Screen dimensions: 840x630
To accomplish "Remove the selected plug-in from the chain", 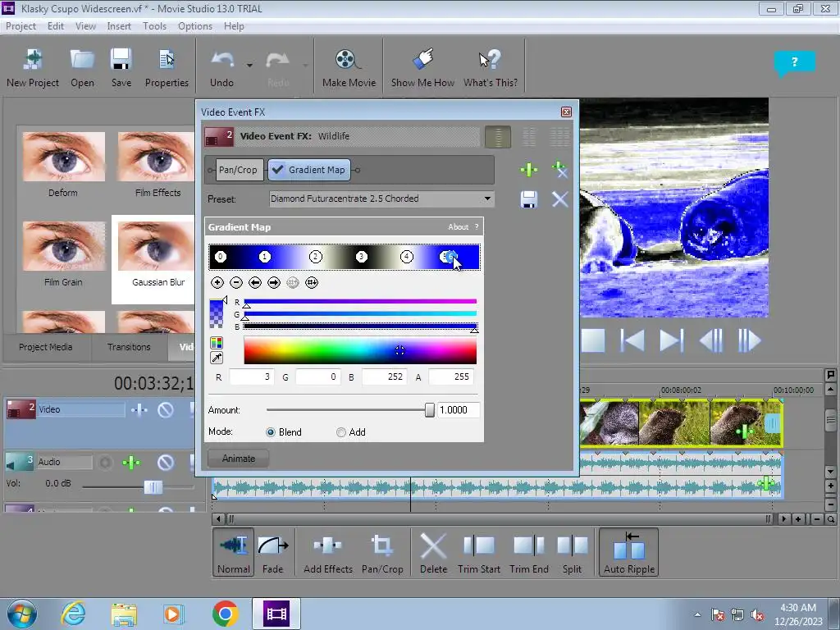I will point(559,170).
